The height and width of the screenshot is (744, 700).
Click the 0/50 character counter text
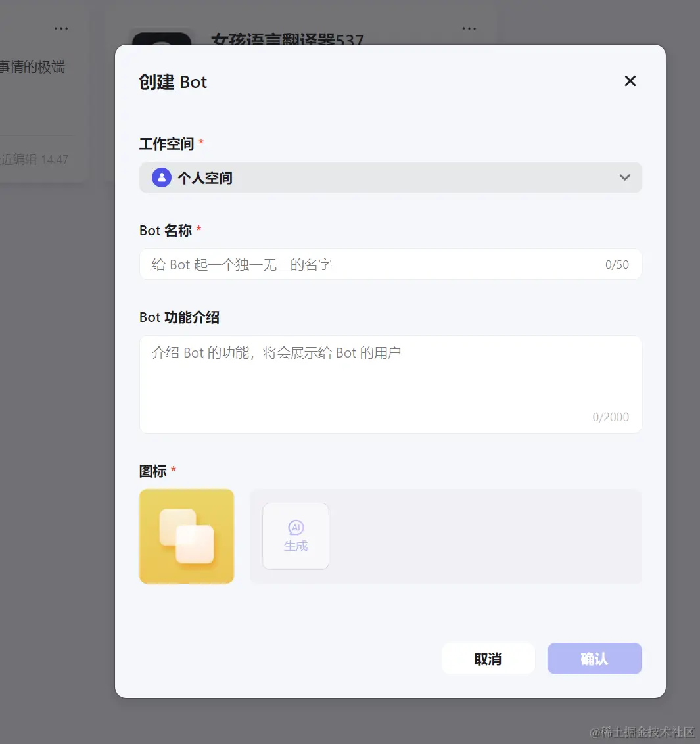click(x=617, y=265)
